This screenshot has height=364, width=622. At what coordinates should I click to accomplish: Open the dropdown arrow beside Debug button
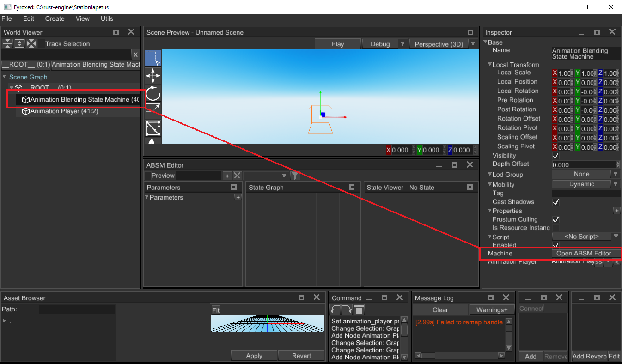[x=402, y=44]
